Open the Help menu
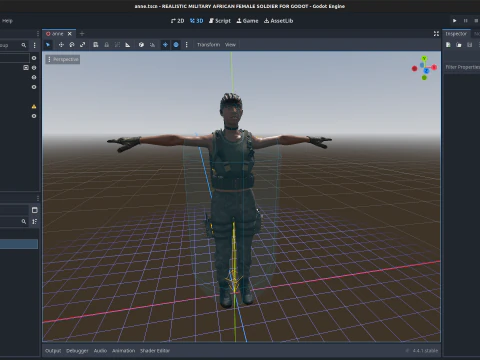 (x=7, y=21)
